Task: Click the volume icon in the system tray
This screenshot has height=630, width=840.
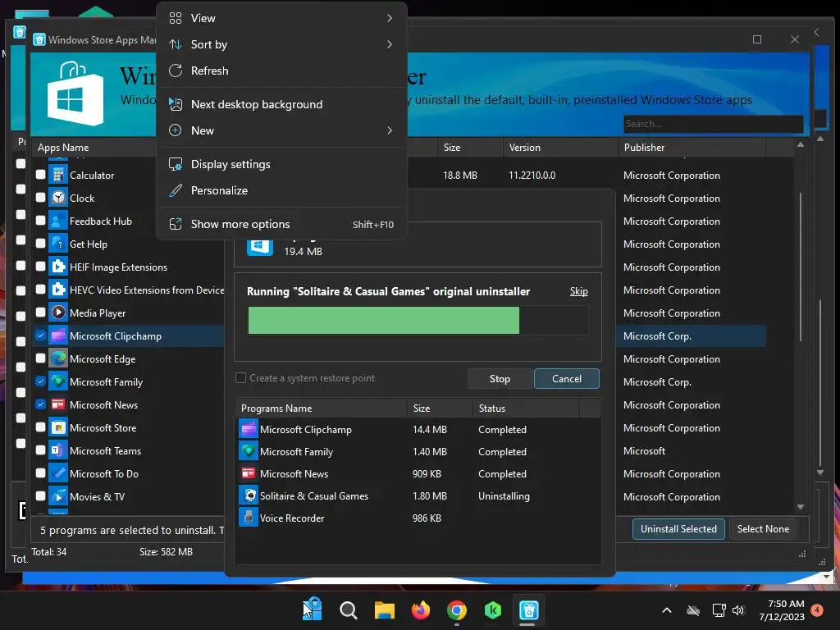Action: 738,610
